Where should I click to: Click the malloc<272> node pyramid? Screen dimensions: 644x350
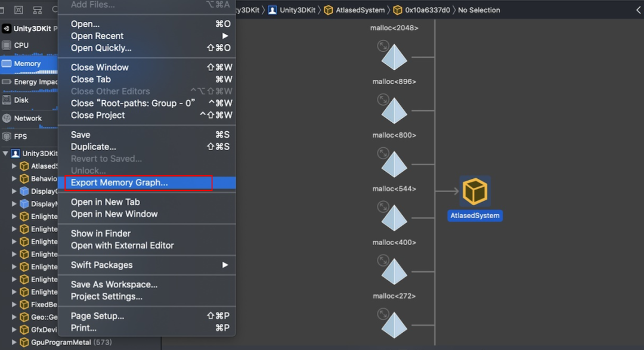click(x=394, y=326)
